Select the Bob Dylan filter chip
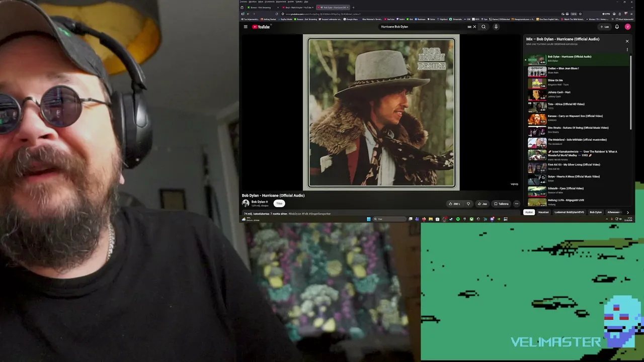Image resolution: width=644 pixels, height=362 pixels. coord(596,212)
